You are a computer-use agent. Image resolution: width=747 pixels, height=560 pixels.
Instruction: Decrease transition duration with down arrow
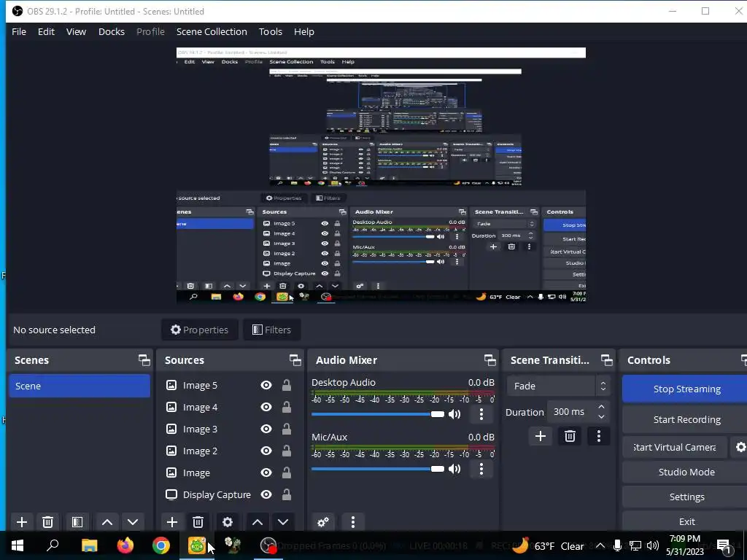[601, 417]
